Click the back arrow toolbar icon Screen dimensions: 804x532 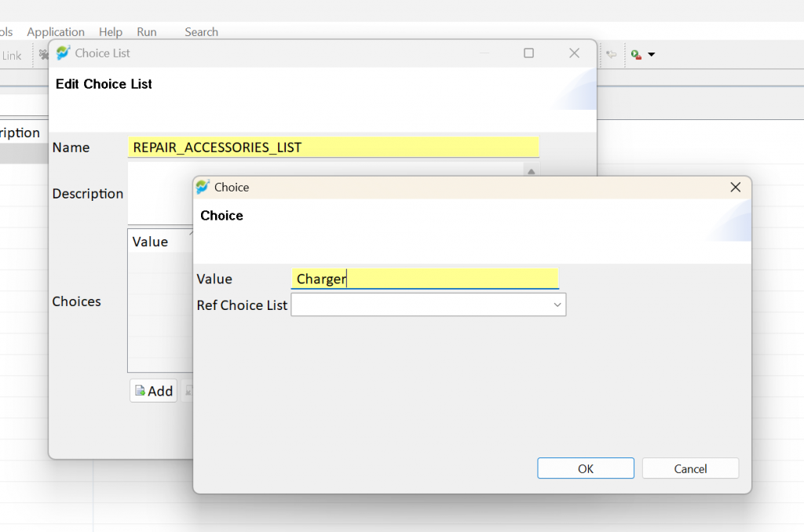pos(611,54)
